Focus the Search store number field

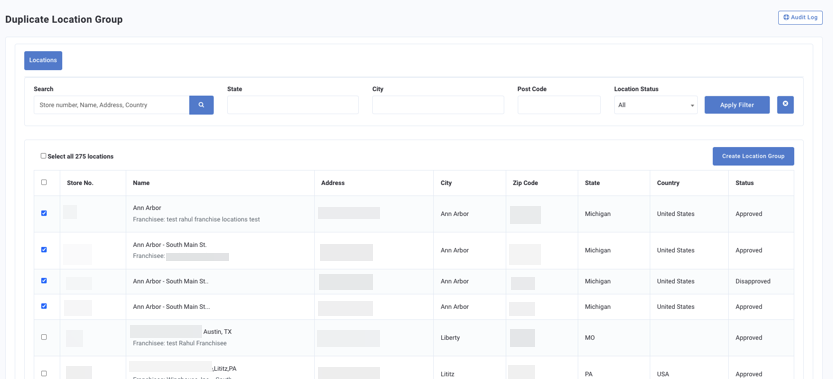[112, 105]
